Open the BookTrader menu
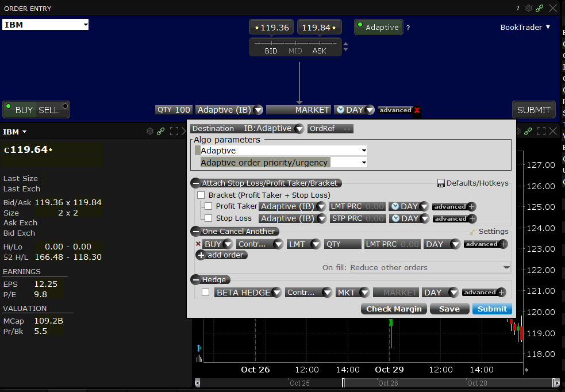Image resolution: width=565 pixels, height=392 pixels. coord(525,27)
